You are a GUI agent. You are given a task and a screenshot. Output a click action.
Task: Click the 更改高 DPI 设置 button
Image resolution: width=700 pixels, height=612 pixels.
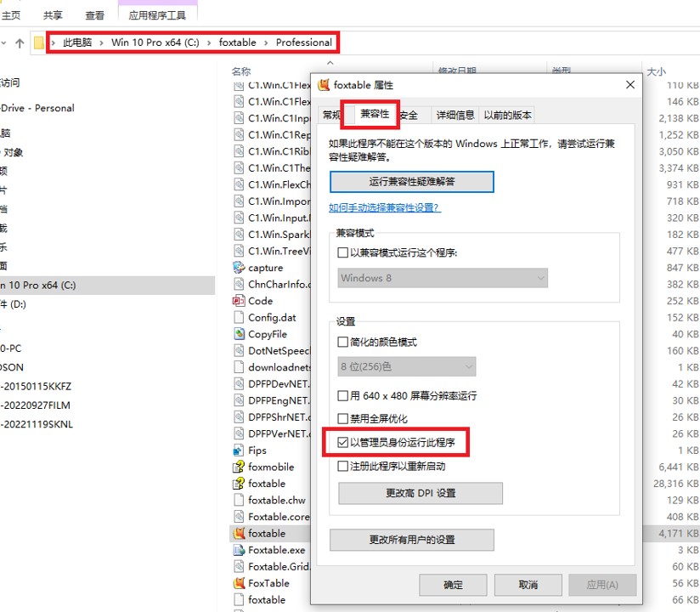[x=421, y=493]
